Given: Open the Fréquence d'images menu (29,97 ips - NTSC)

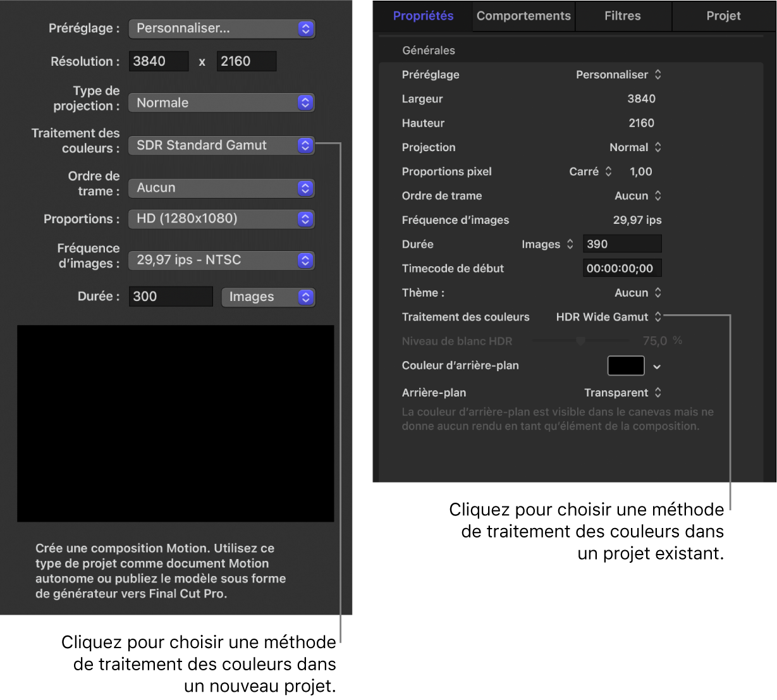Looking at the screenshot, I should click(221, 260).
